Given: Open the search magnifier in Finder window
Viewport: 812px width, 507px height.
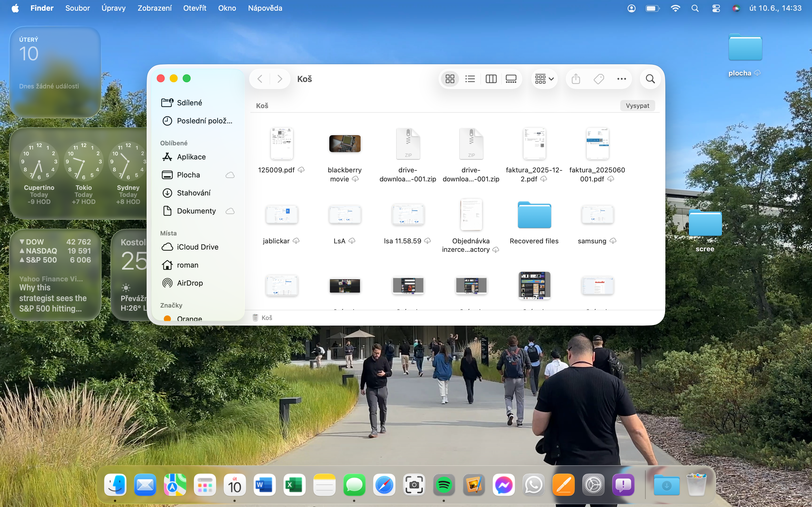Looking at the screenshot, I should pos(650,79).
